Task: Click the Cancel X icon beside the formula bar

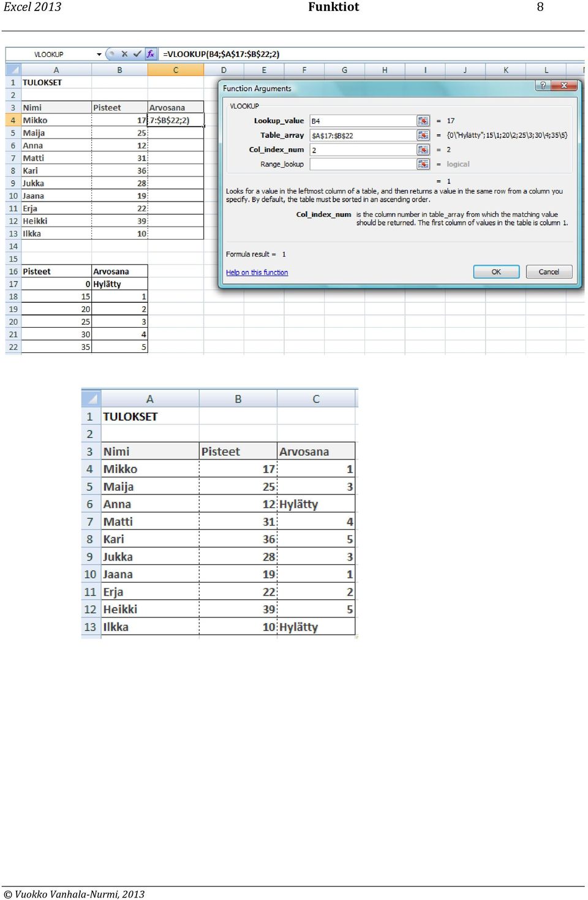Action: coord(124,54)
